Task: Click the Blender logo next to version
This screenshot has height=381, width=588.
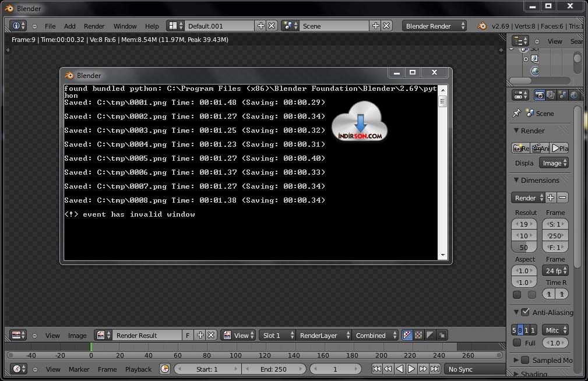Action: coord(481,26)
